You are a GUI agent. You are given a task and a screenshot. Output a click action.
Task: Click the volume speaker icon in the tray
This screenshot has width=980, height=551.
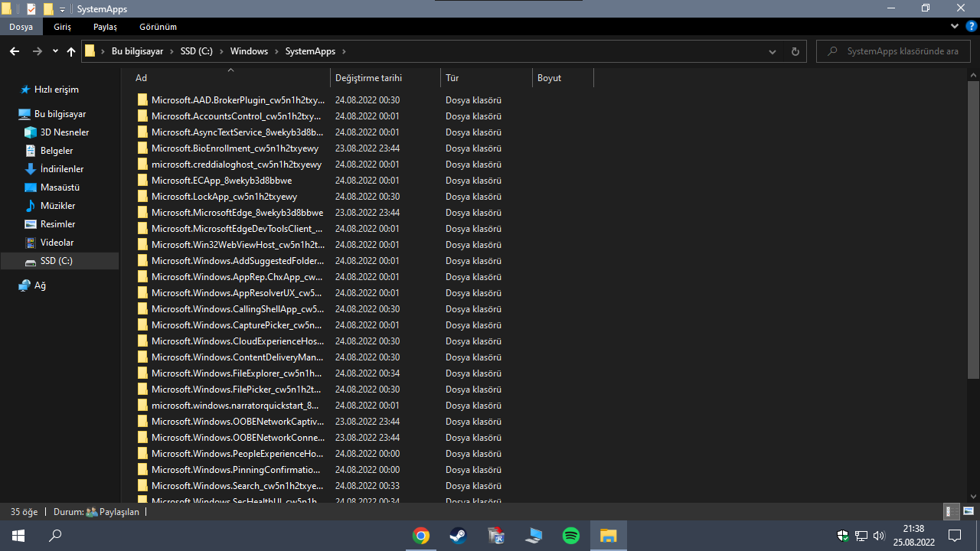878,536
